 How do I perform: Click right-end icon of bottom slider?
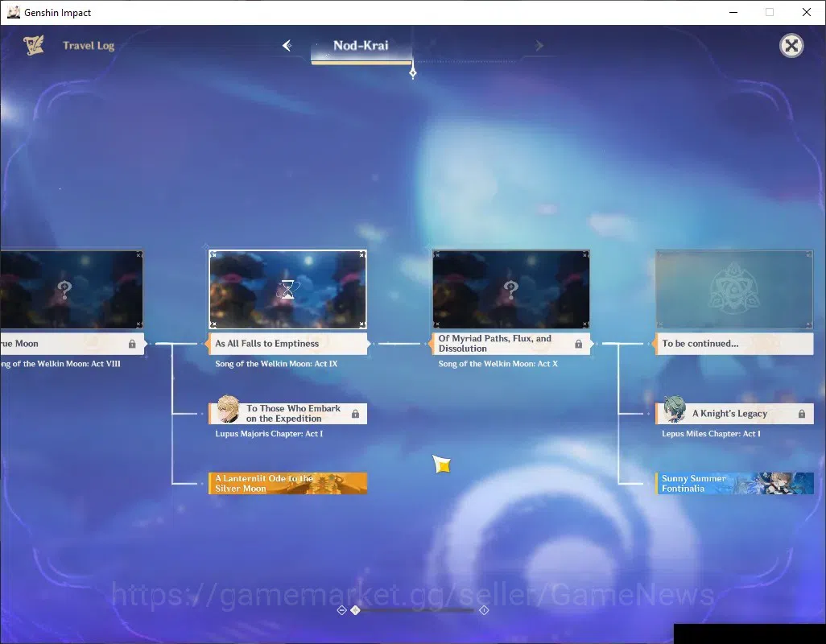484,610
